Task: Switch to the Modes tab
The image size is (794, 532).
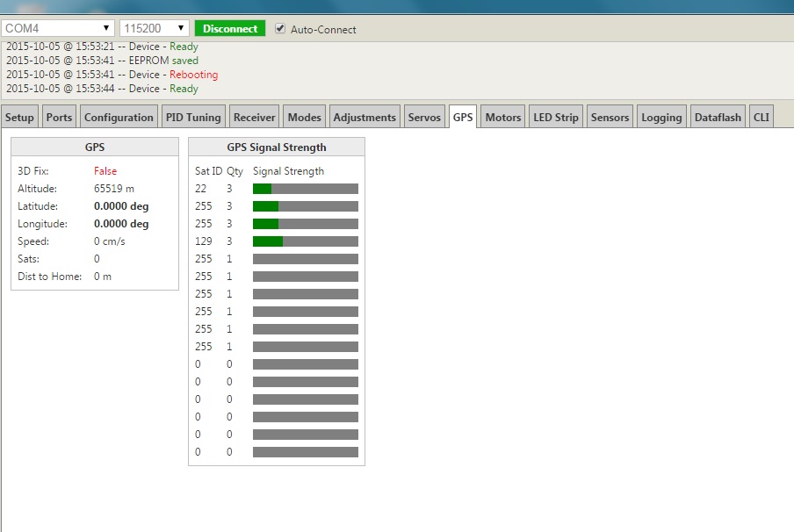Action: click(x=305, y=118)
